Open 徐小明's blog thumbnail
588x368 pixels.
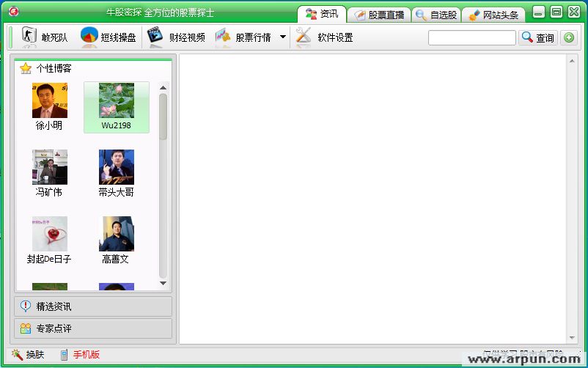coord(50,101)
